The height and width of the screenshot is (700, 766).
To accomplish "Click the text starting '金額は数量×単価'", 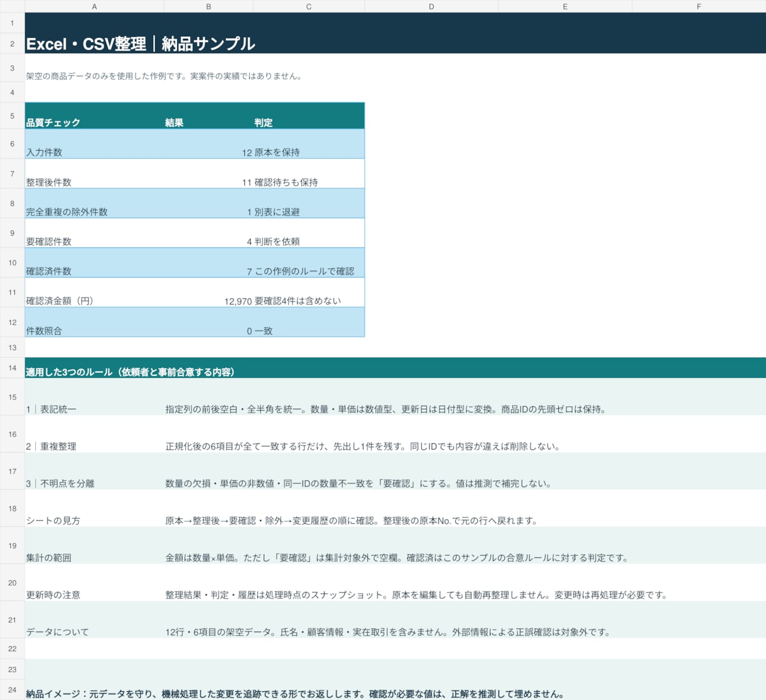I will (397, 557).
